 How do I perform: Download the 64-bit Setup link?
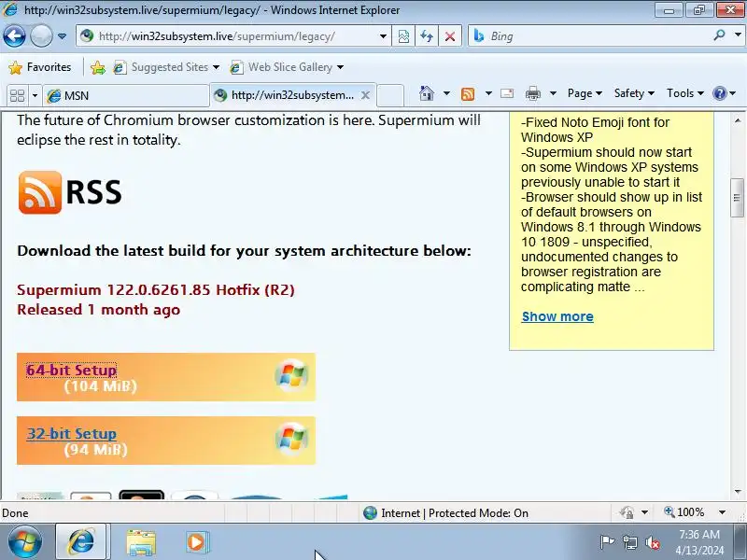(x=72, y=370)
